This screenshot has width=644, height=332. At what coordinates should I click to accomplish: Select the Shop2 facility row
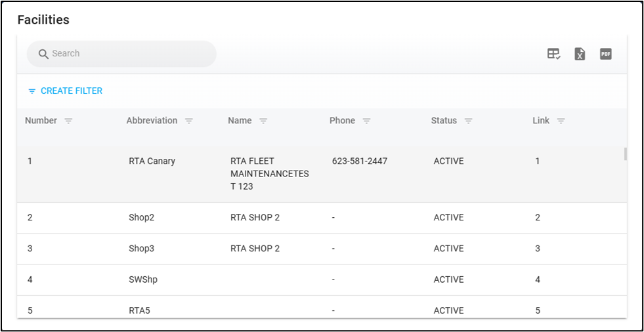[x=141, y=218]
